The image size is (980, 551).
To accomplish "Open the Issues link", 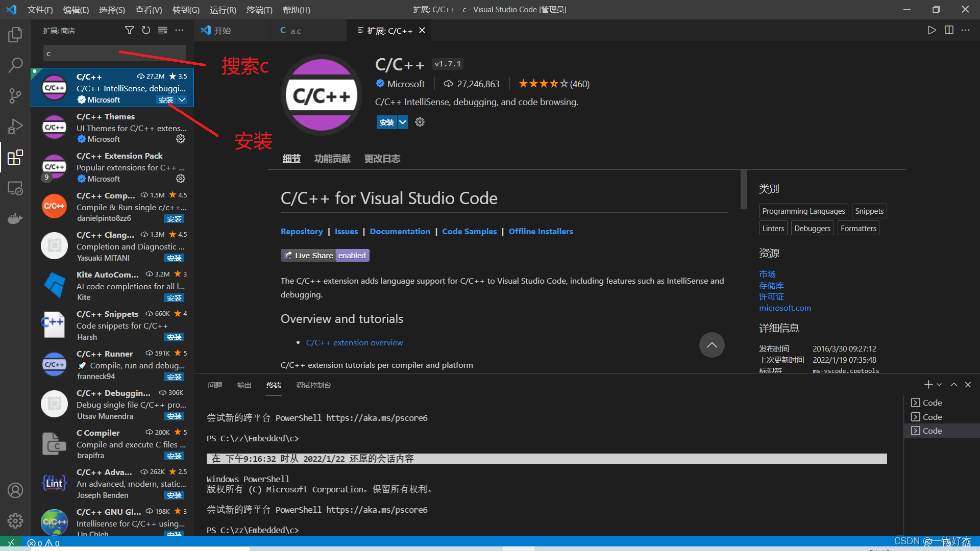I will 346,231.
